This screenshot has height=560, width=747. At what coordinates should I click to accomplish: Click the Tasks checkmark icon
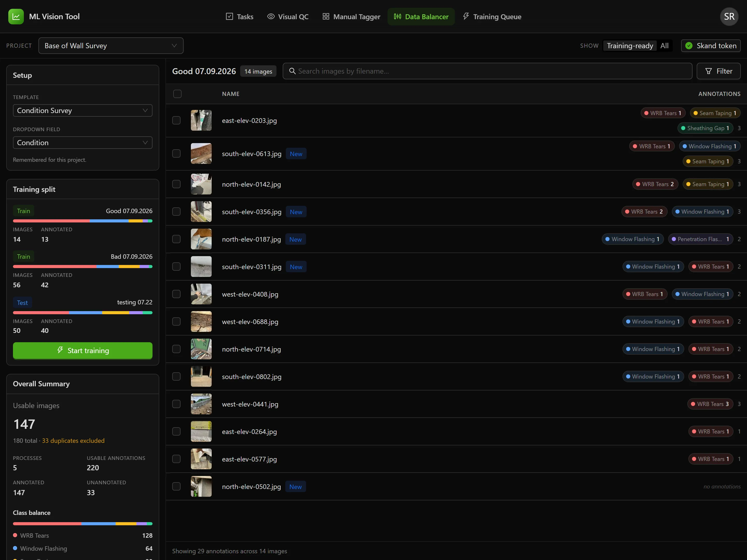[x=229, y=17]
